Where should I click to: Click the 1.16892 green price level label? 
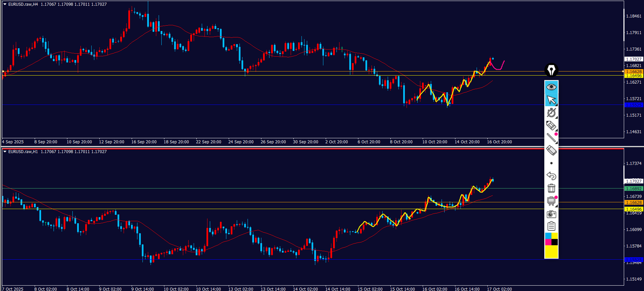[634, 189]
